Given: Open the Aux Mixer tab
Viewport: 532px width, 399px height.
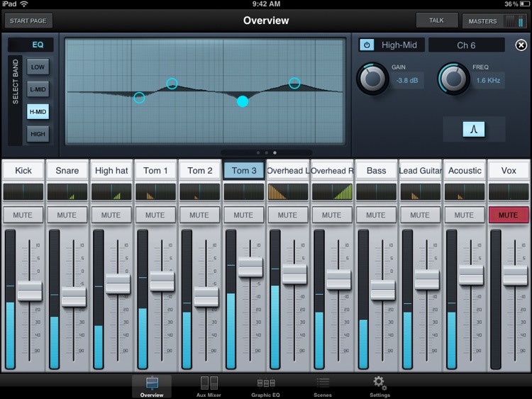Looking at the screenshot, I should coord(209,386).
